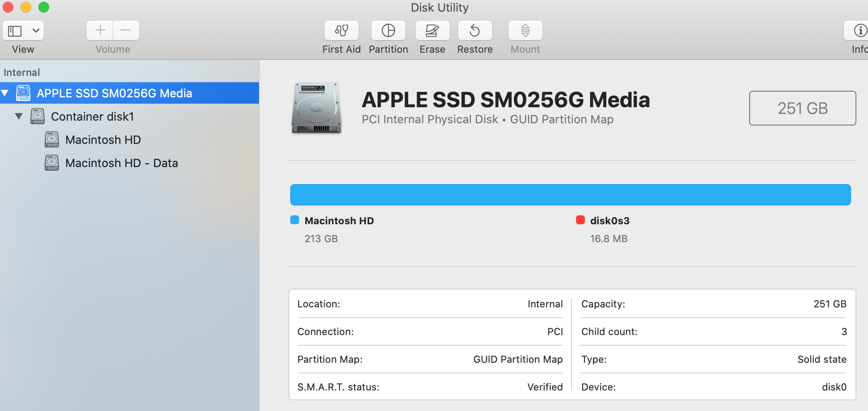Select Container disk1 in sidebar
Screen dimensions: 868x411
coord(129,116)
